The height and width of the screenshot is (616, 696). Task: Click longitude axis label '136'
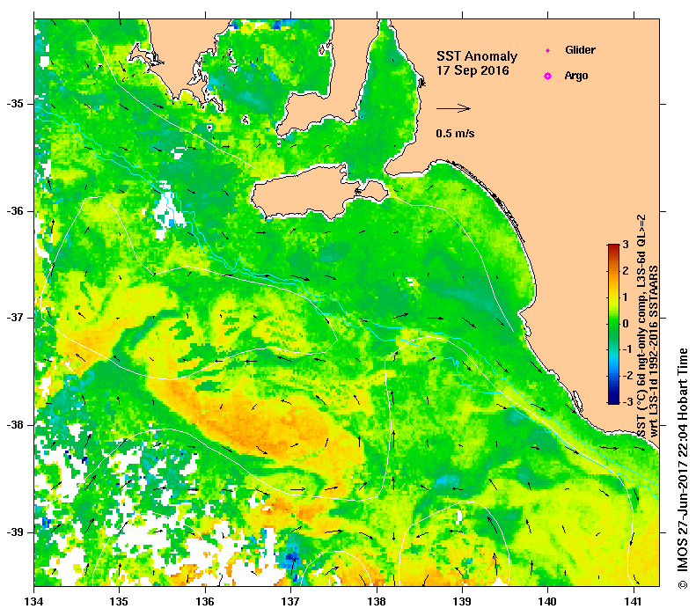click(x=205, y=601)
